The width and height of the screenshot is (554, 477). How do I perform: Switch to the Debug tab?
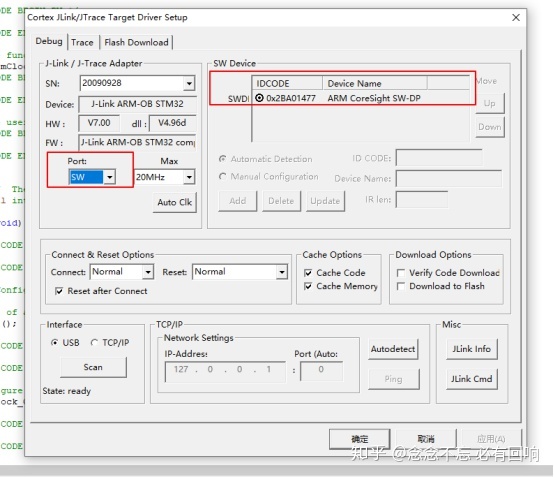pos(49,41)
